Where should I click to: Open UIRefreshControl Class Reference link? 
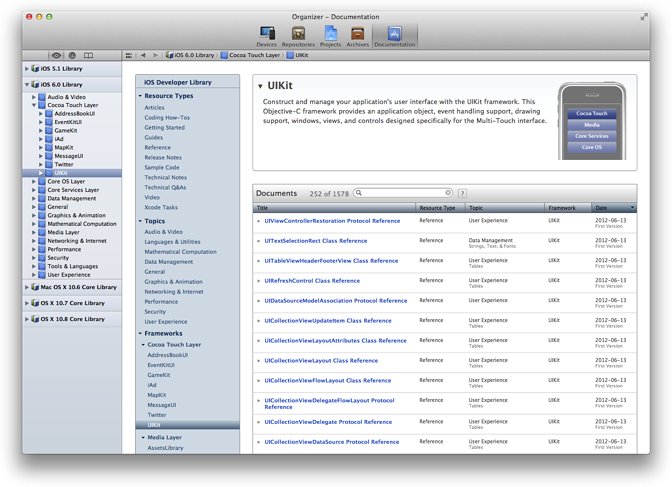[x=315, y=280]
